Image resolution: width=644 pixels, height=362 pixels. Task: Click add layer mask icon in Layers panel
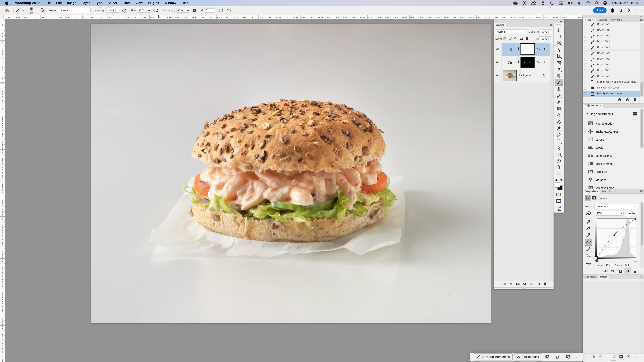click(x=518, y=284)
